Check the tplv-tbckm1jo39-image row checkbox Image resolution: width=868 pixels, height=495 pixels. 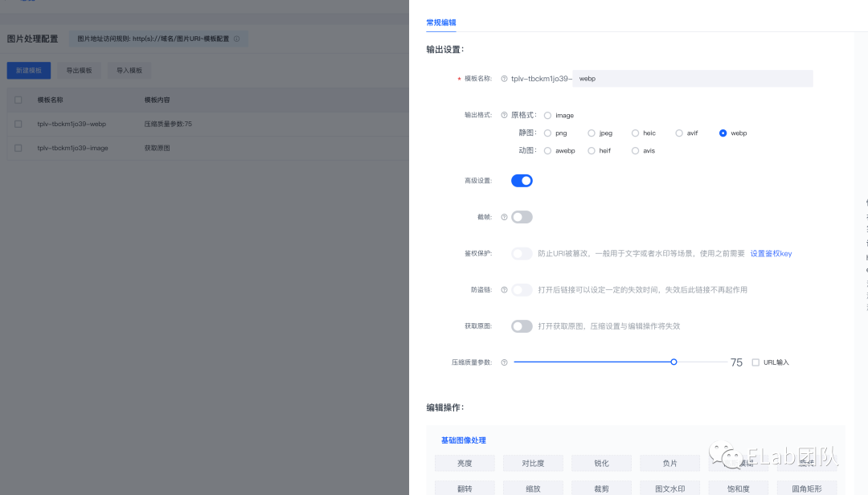pos(18,148)
